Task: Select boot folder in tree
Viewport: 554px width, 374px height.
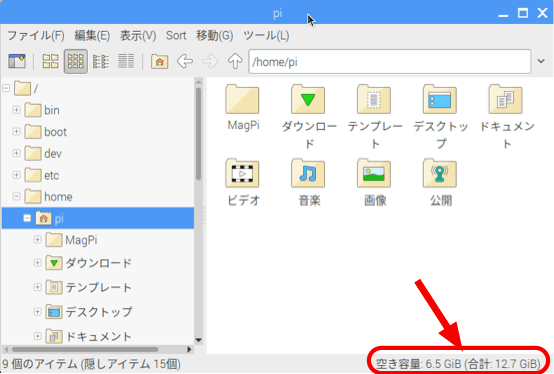Action: click(x=46, y=132)
